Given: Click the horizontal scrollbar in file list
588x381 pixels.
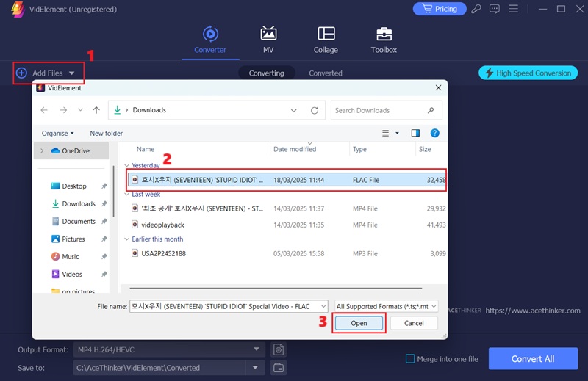Looking at the screenshot, I should [276, 288].
